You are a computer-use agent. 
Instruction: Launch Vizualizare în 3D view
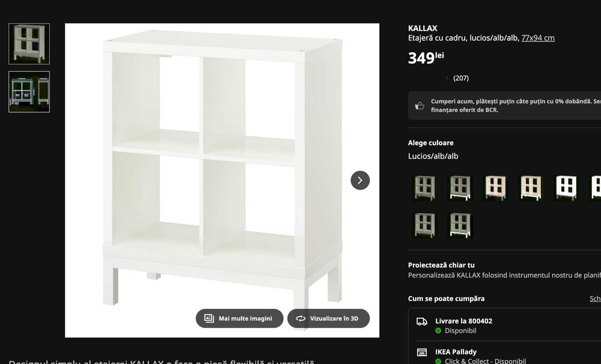click(329, 318)
